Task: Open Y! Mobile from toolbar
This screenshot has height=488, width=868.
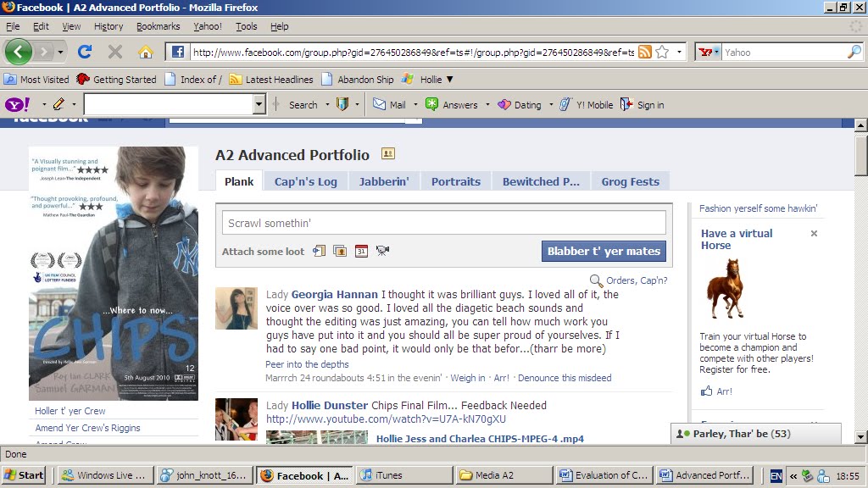Action: [587, 104]
